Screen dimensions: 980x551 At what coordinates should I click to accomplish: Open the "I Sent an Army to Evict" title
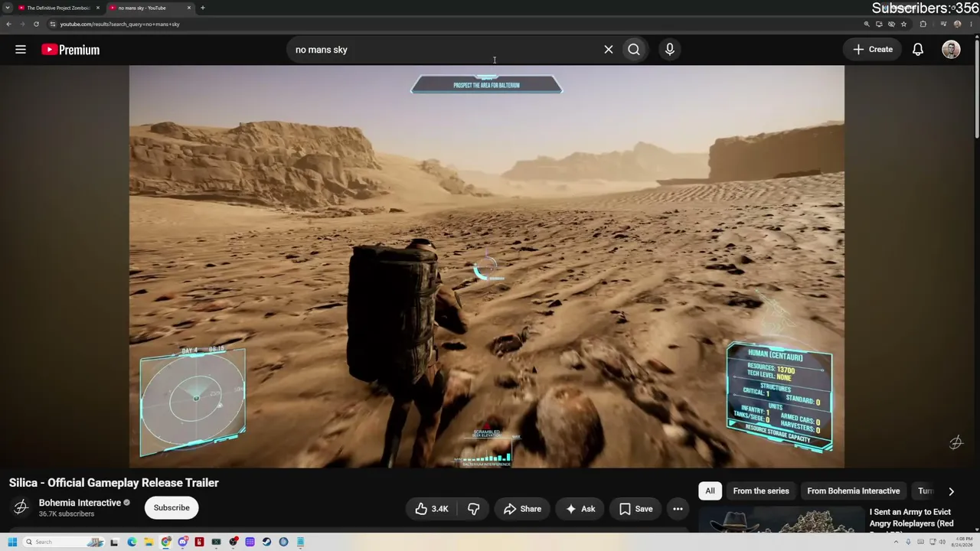pos(912,518)
